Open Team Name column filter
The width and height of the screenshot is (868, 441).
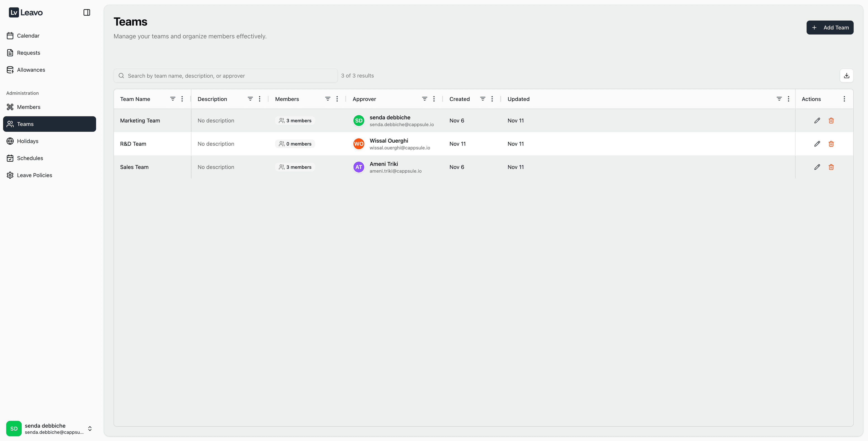[x=172, y=99]
